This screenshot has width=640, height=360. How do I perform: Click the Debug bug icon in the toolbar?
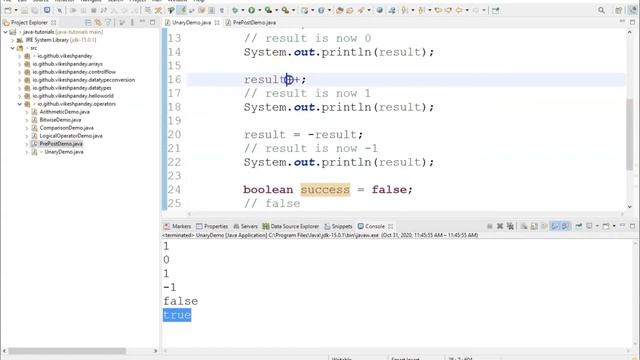pos(235,10)
